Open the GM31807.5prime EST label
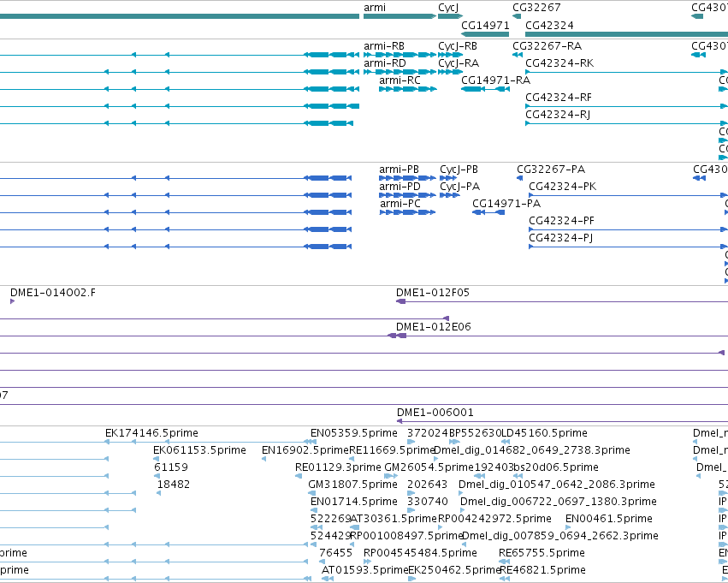Screen dimensions: 728x583 tap(352, 485)
